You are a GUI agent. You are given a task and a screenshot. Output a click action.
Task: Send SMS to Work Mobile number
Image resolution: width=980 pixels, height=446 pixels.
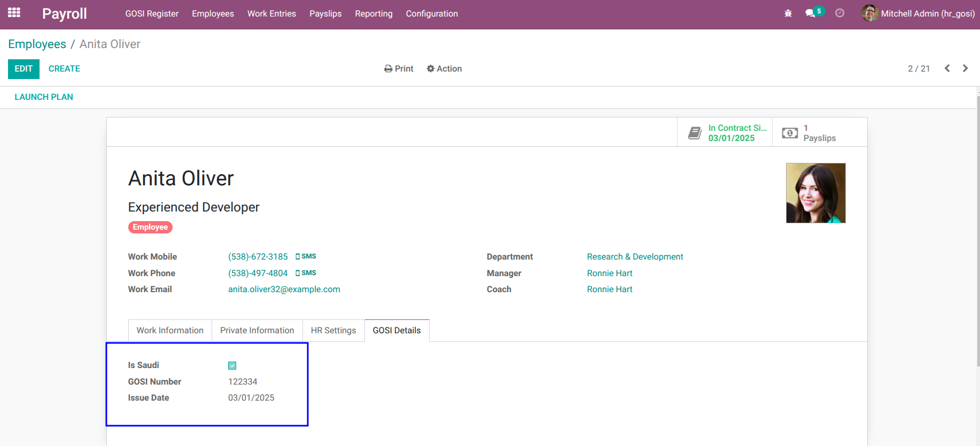(x=306, y=256)
